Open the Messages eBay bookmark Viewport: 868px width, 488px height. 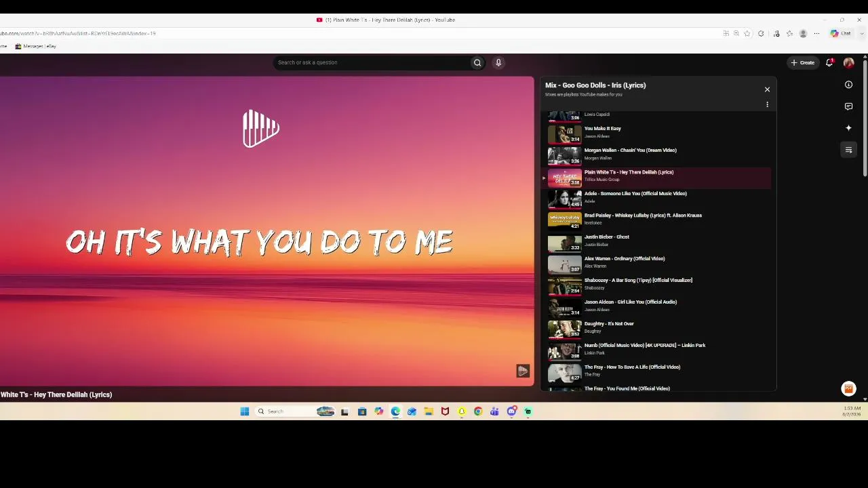pos(36,46)
